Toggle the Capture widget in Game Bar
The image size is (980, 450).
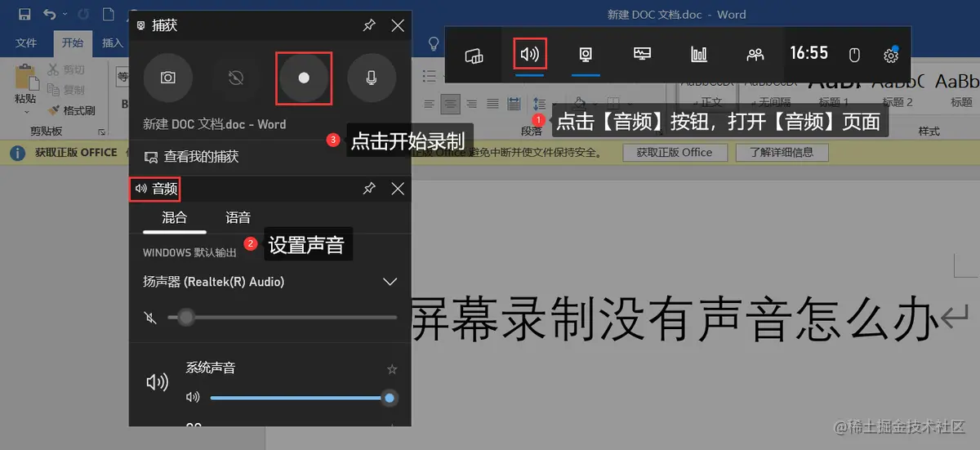(586, 55)
